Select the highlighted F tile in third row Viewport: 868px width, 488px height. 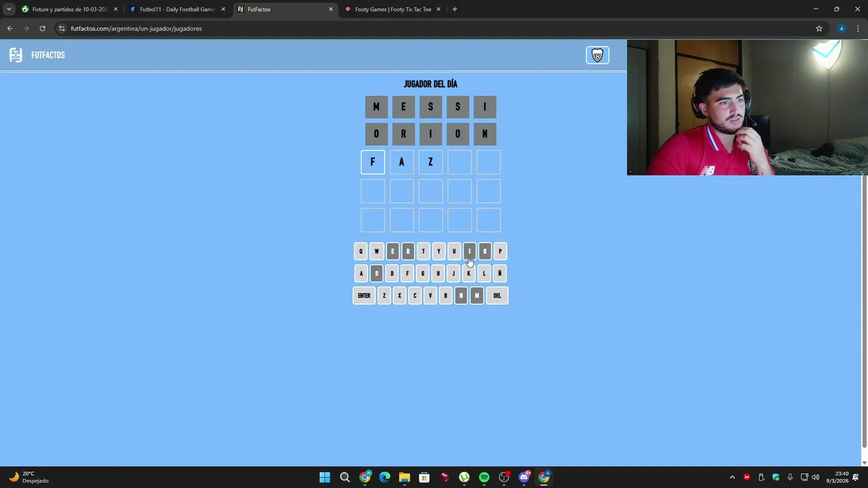(x=372, y=162)
